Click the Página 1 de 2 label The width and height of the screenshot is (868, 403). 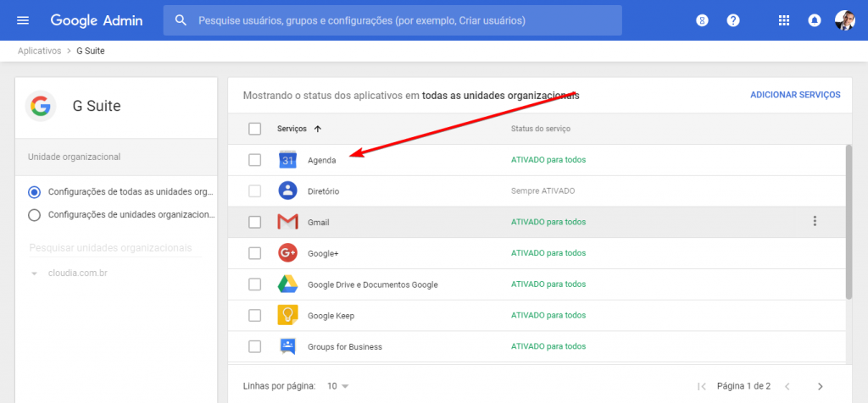743,386
